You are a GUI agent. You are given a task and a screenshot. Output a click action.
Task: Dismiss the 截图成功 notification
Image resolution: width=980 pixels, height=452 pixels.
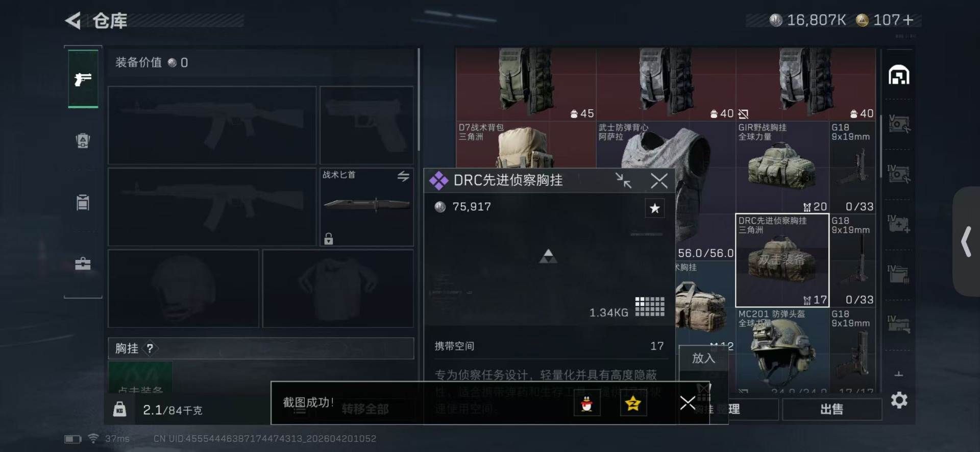pyautogui.click(x=688, y=403)
